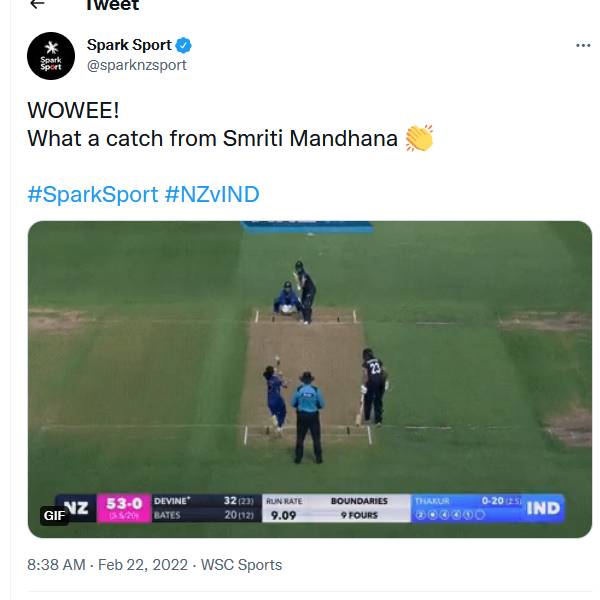The height and width of the screenshot is (600, 600).
Task: Open the #SparkSport hashtag
Action: tap(92, 194)
